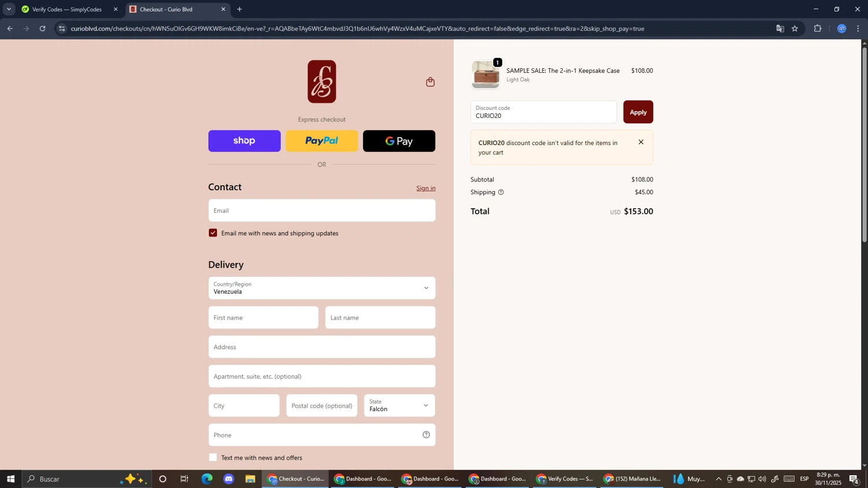Click the First name field
This screenshot has height=488, width=868.
pyautogui.click(x=263, y=317)
